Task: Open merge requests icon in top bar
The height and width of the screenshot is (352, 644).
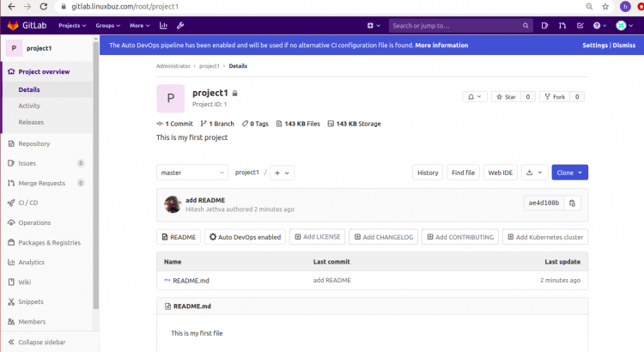Action: point(562,26)
